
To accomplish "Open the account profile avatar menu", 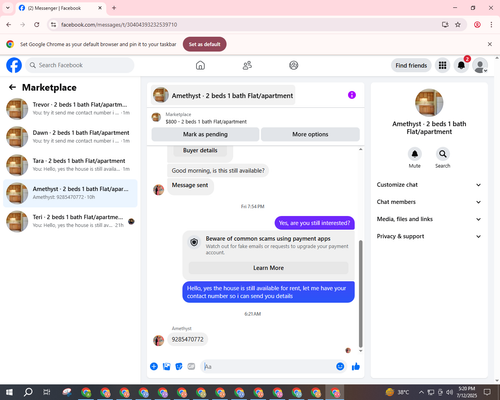I will 480,65.
